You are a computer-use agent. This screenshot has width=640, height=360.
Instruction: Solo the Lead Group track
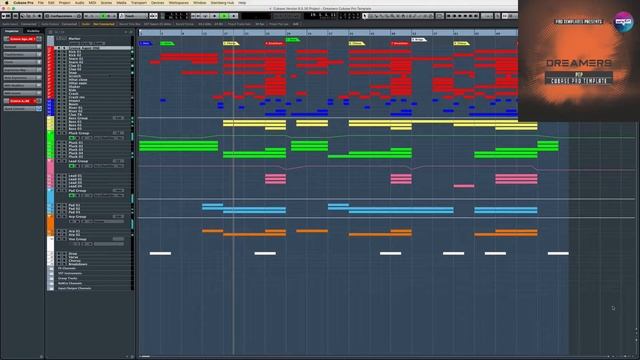pyautogui.click(x=64, y=161)
